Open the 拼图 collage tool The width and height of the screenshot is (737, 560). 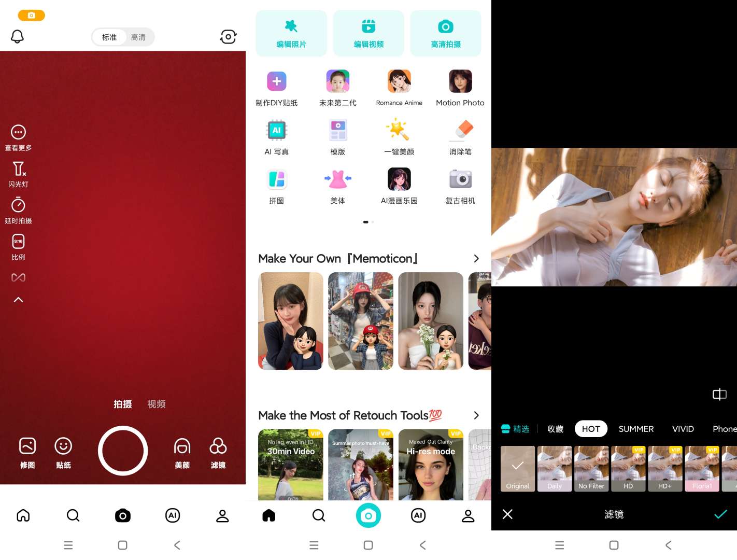point(276,186)
